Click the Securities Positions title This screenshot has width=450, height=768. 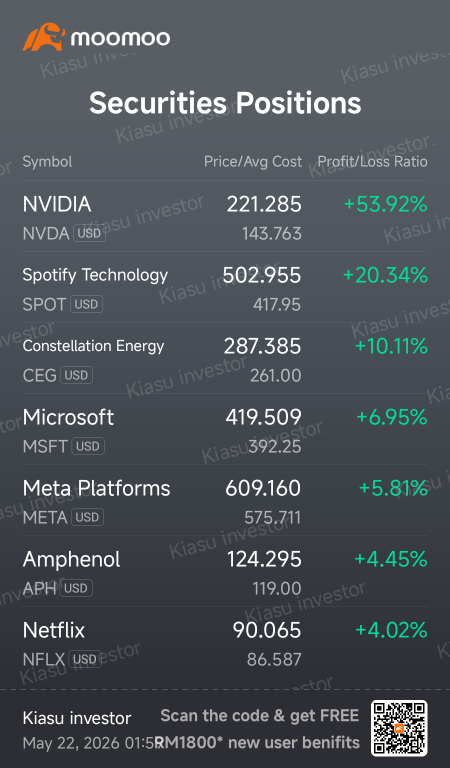(x=225, y=103)
